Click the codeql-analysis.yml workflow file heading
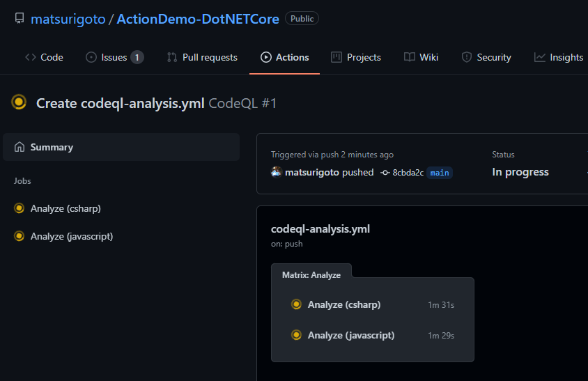588x381 pixels. [x=320, y=229]
